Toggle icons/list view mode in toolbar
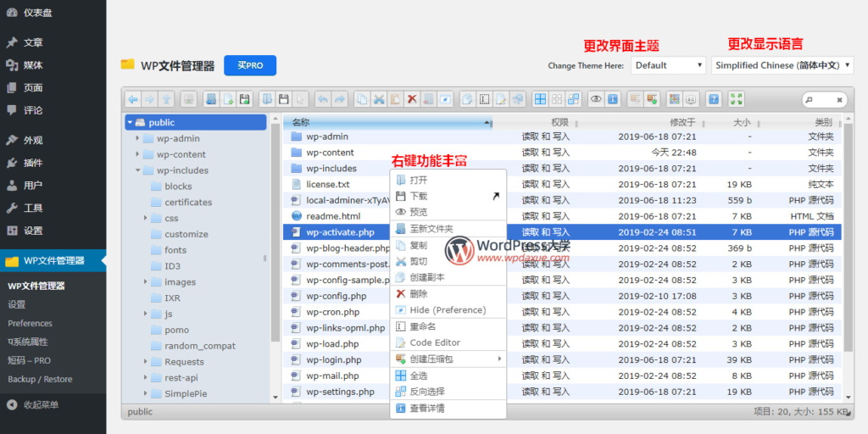Viewport: 868px width, 434px height. tap(674, 99)
